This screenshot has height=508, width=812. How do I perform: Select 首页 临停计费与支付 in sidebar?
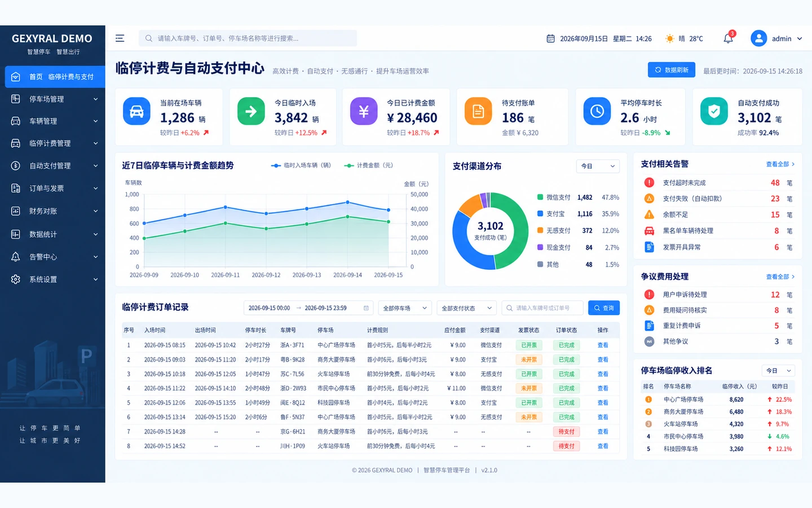55,77
